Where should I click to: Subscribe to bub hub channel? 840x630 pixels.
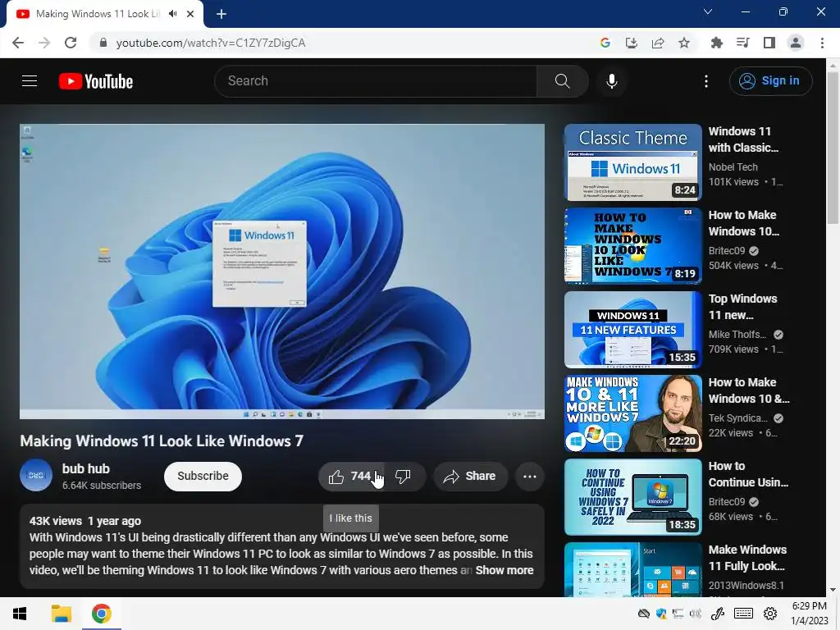[203, 477]
